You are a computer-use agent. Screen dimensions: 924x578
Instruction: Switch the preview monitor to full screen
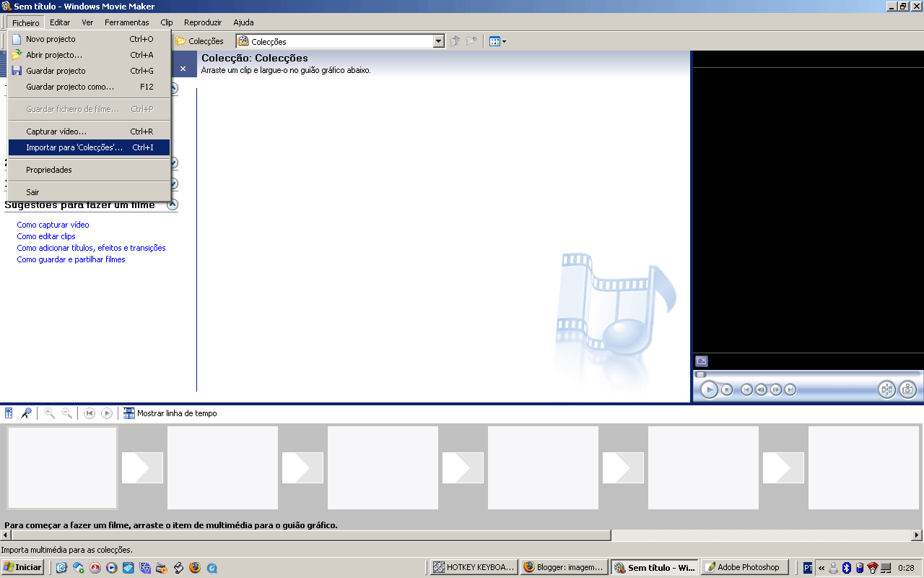tap(702, 361)
